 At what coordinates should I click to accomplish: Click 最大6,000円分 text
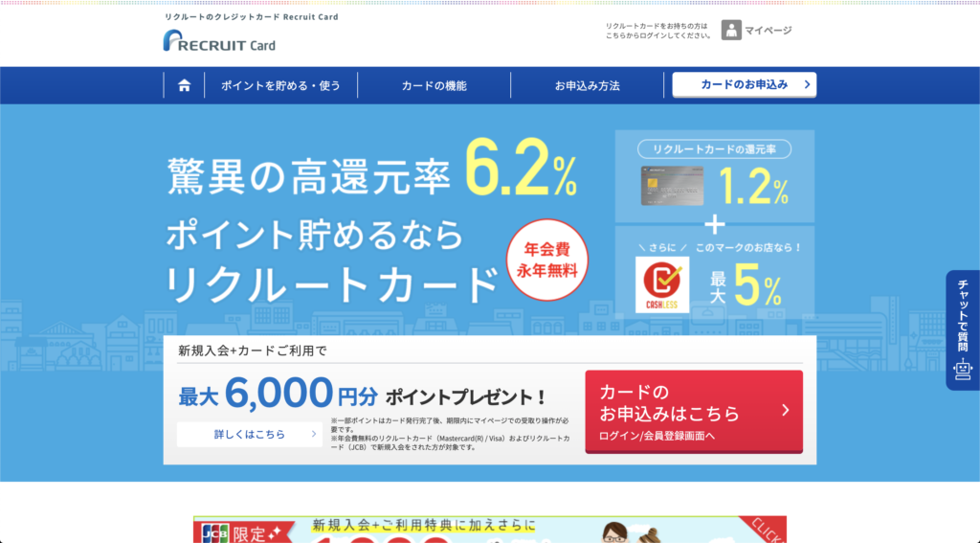pyautogui.click(x=278, y=395)
